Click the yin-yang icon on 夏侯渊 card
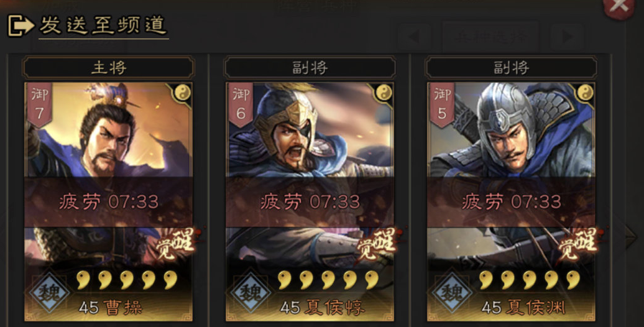The width and height of the screenshot is (644, 327). tap(584, 93)
